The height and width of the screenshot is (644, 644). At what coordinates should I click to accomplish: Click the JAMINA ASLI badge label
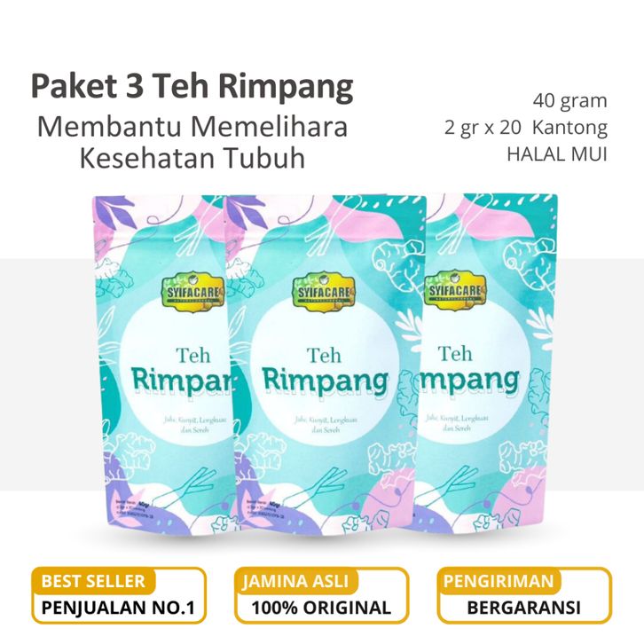[295, 581]
